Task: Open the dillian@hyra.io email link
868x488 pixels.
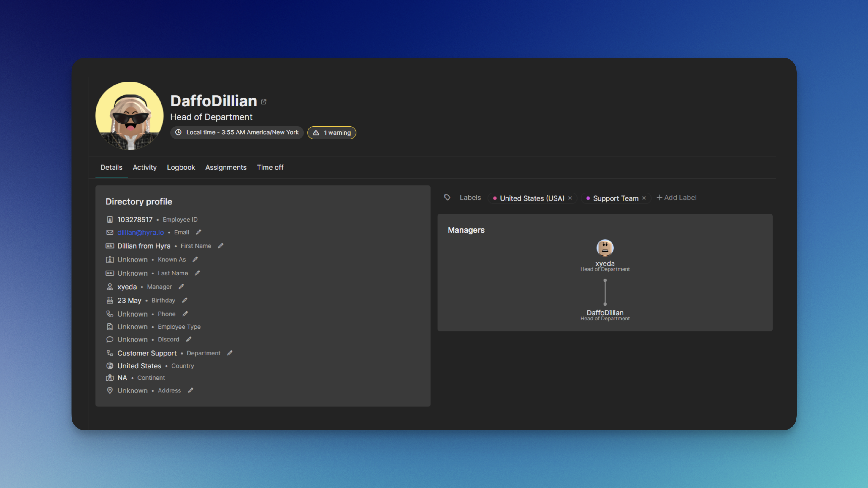Action: click(140, 232)
